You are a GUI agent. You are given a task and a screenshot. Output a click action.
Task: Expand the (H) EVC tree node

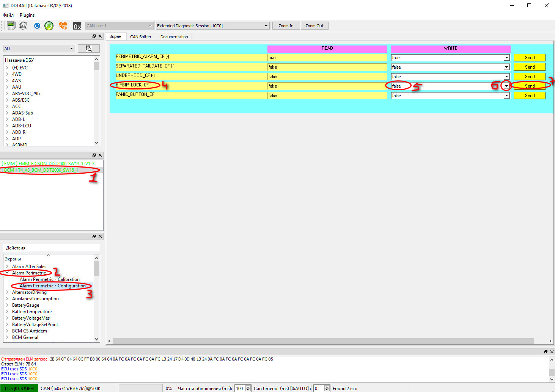pyautogui.click(x=7, y=68)
